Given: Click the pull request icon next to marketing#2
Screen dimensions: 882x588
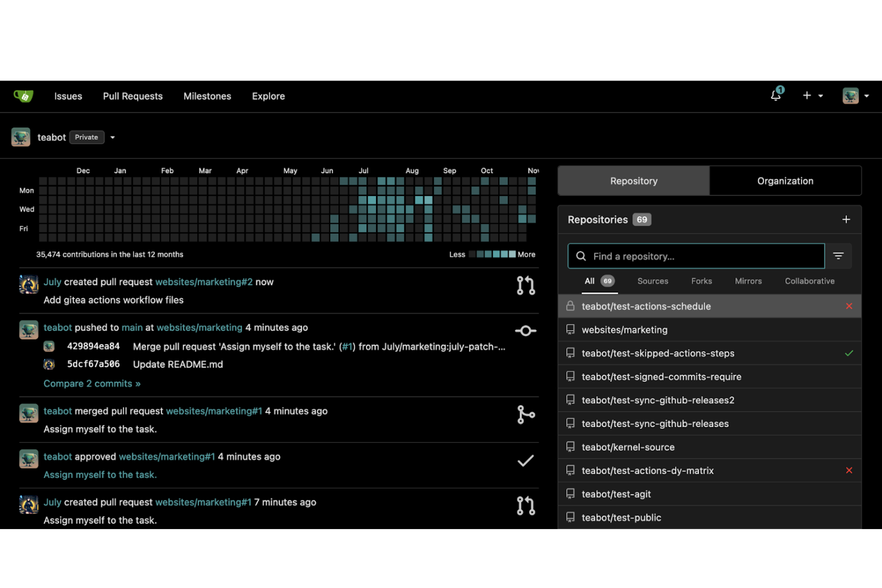Looking at the screenshot, I should 526,285.
